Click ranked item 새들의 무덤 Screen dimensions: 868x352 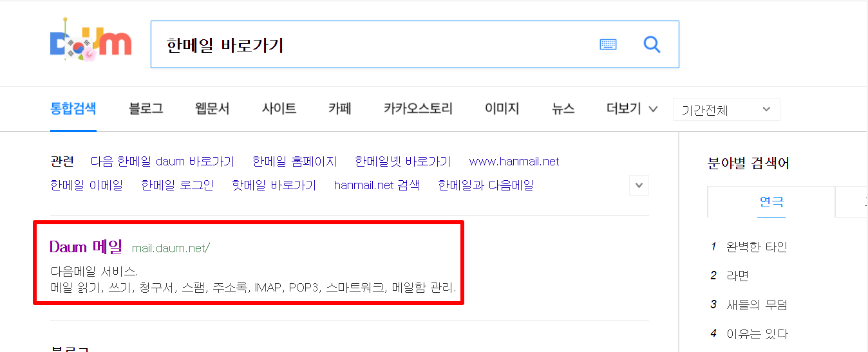(x=757, y=304)
